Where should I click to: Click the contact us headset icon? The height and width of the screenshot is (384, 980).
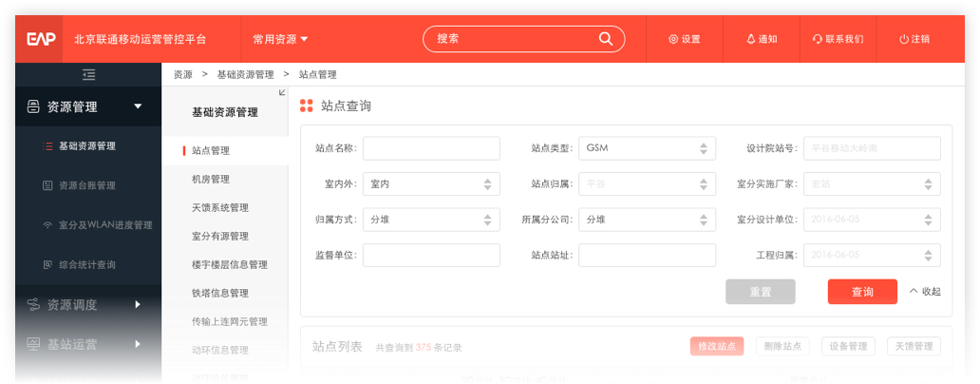pyautogui.click(x=818, y=39)
